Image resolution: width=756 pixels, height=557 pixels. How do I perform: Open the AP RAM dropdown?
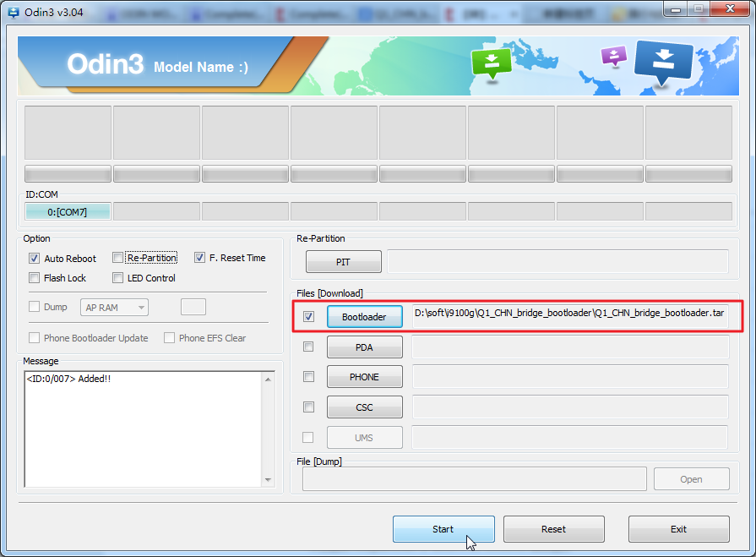pyautogui.click(x=114, y=307)
